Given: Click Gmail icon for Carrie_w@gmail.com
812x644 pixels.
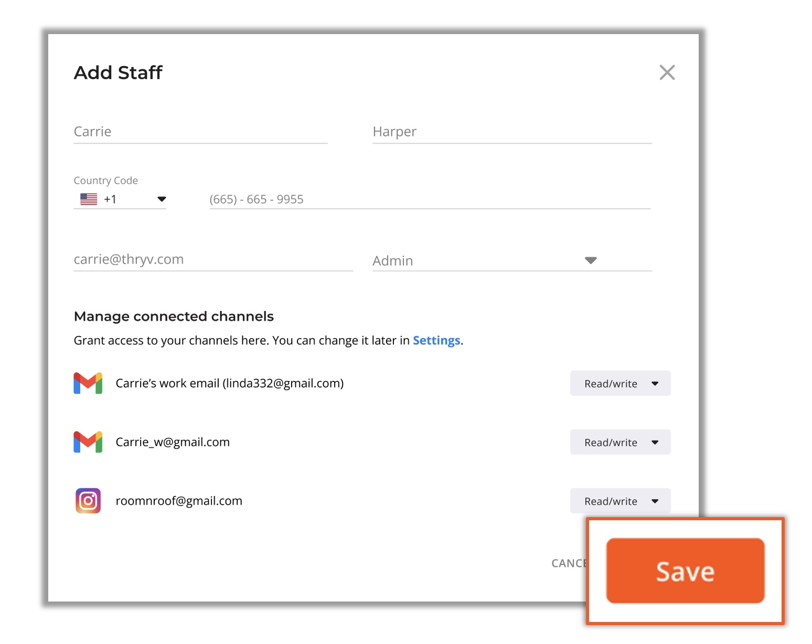Looking at the screenshot, I should click(x=88, y=442).
